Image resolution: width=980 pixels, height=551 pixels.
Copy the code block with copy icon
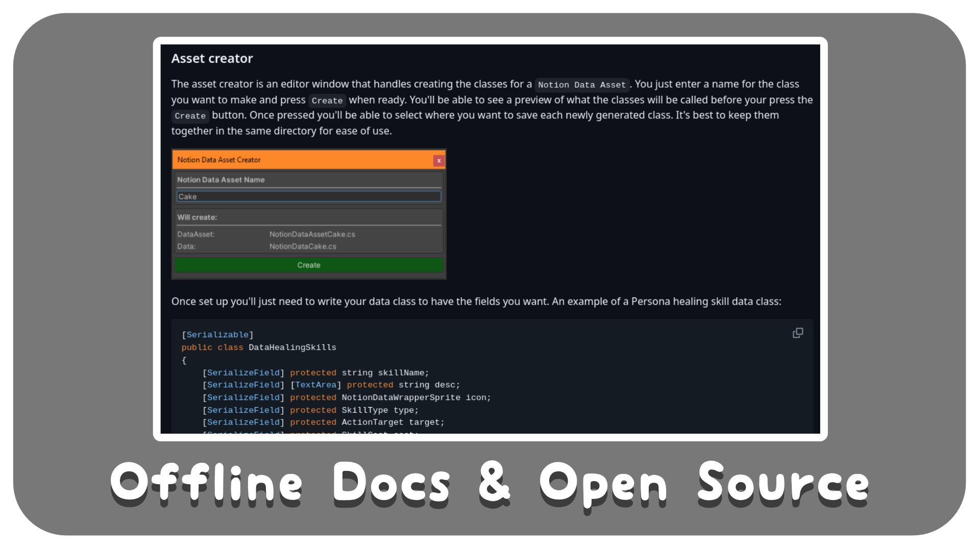click(x=797, y=333)
